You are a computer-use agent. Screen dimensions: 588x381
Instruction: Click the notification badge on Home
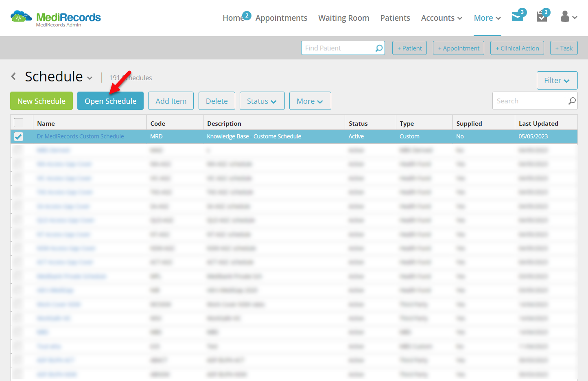click(247, 15)
